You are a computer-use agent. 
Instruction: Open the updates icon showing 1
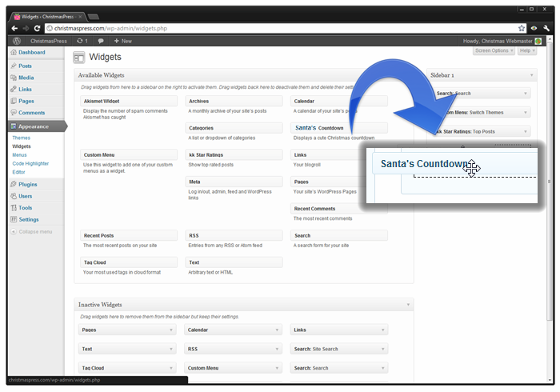pos(82,41)
